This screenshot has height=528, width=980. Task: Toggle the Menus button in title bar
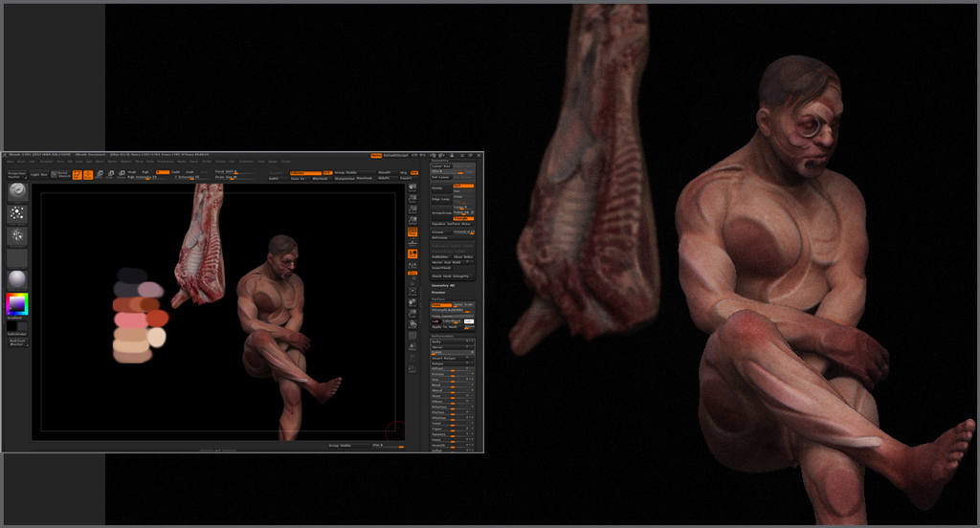tap(376, 156)
